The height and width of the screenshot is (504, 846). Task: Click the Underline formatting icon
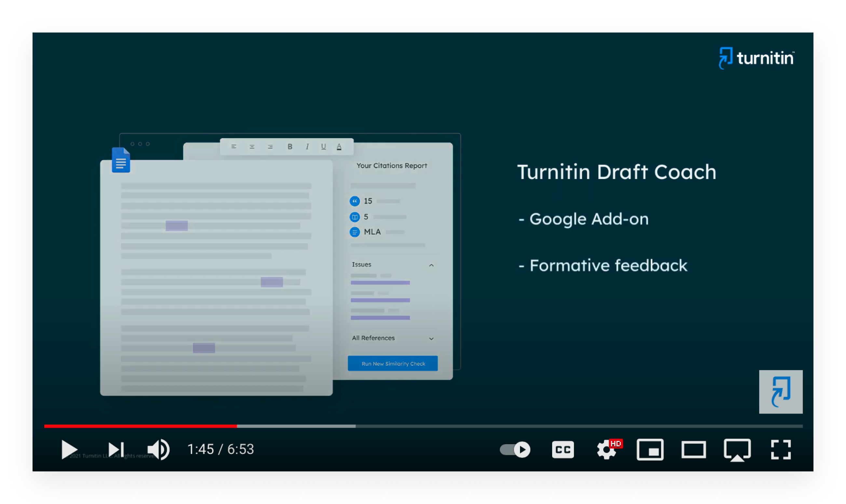[x=323, y=146]
